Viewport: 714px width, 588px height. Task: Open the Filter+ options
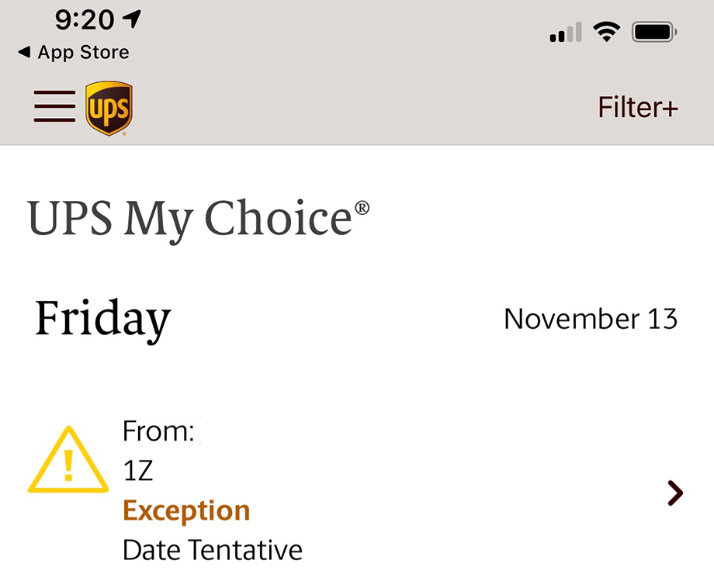point(638,107)
